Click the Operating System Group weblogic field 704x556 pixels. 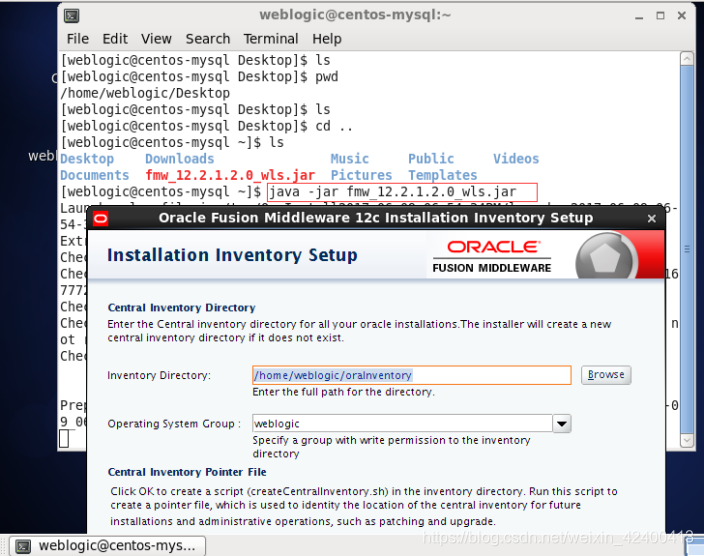click(402, 424)
